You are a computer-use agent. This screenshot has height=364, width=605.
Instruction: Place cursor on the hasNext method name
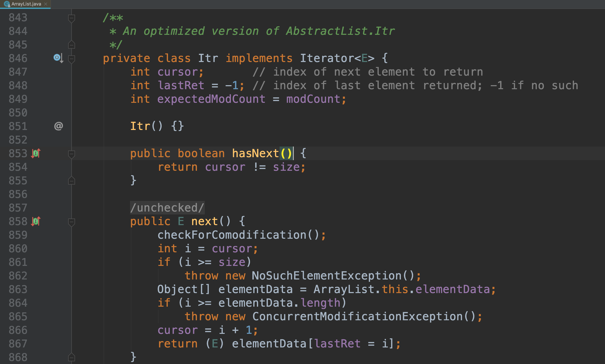(x=255, y=153)
